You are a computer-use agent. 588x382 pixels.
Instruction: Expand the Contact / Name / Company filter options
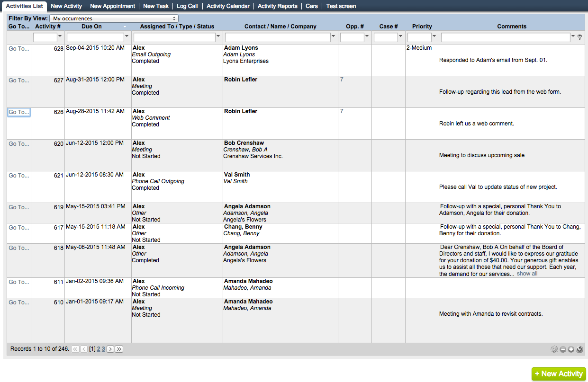(x=334, y=36)
